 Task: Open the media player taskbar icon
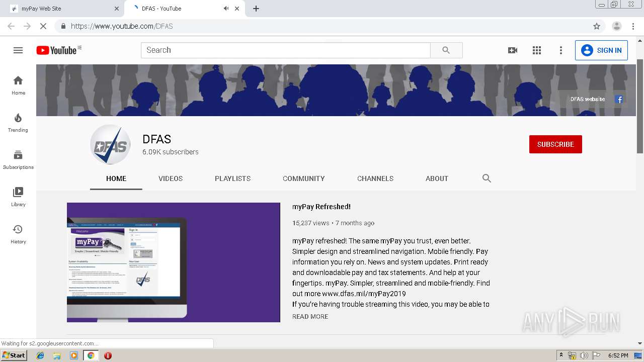tap(74, 355)
